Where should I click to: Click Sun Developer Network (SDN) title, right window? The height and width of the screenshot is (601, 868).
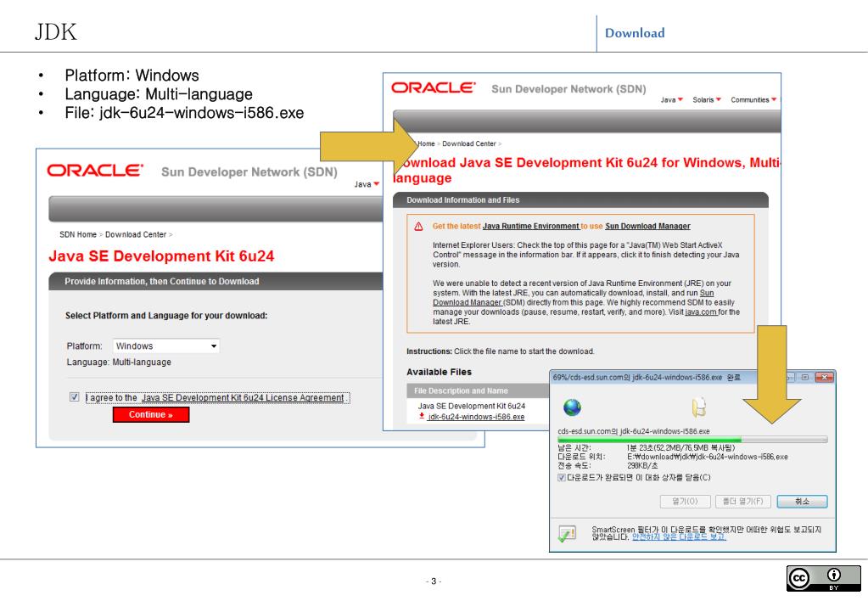(568, 89)
